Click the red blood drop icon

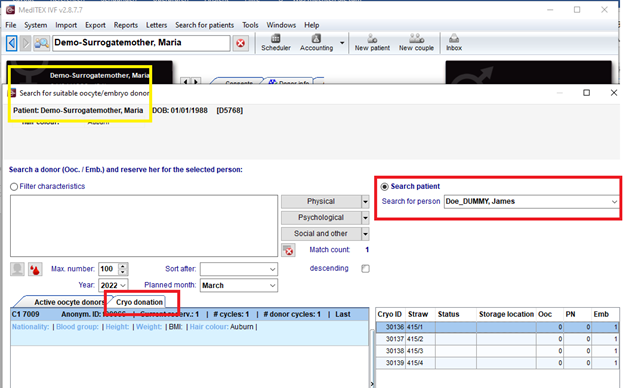[x=35, y=269]
